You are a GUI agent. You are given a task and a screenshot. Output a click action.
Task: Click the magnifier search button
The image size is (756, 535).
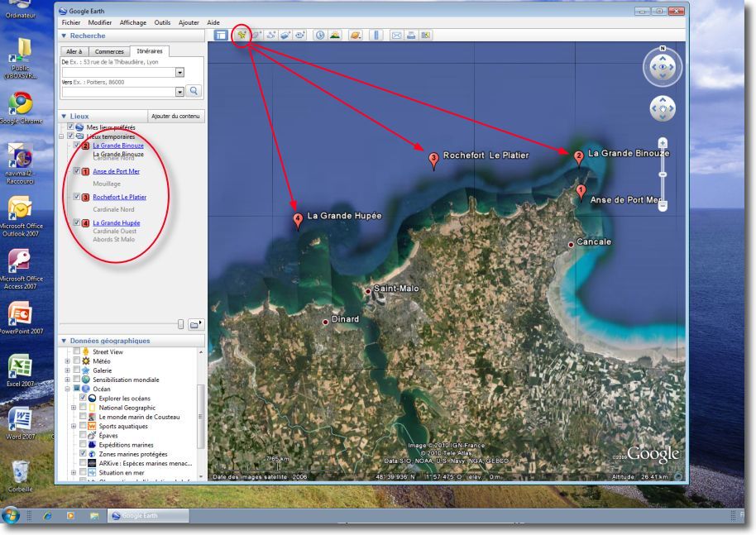[194, 91]
